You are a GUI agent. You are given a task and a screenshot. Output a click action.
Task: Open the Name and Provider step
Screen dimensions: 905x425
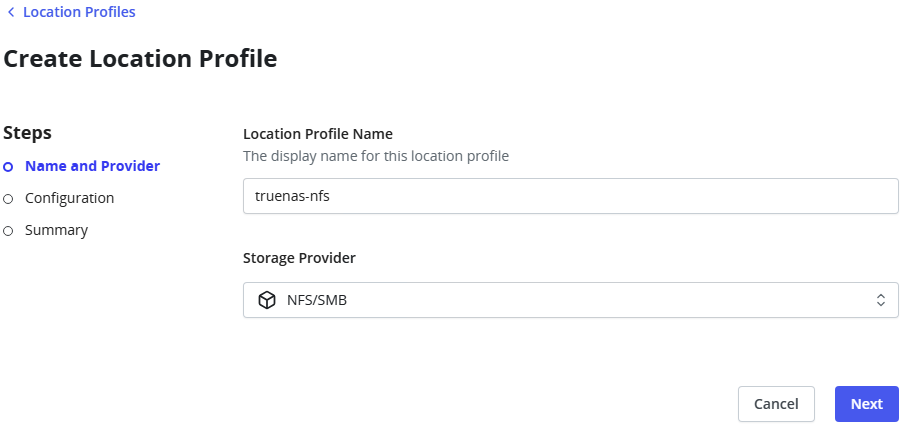click(x=92, y=166)
